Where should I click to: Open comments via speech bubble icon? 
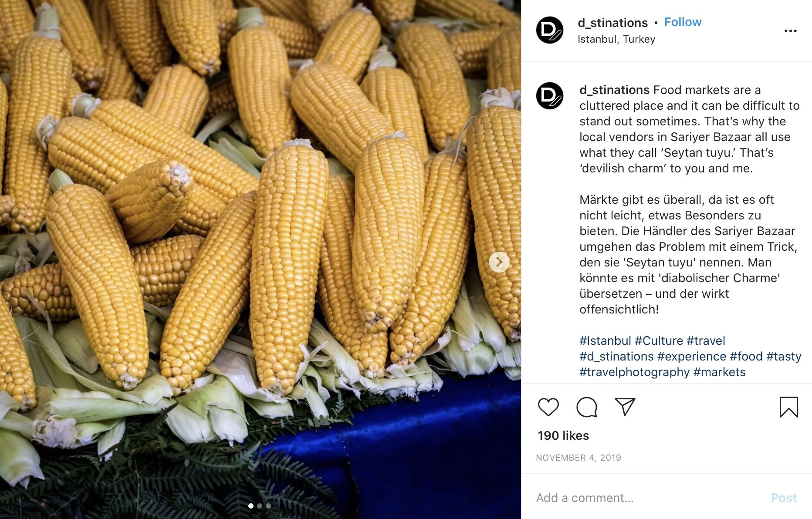tap(586, 407)
